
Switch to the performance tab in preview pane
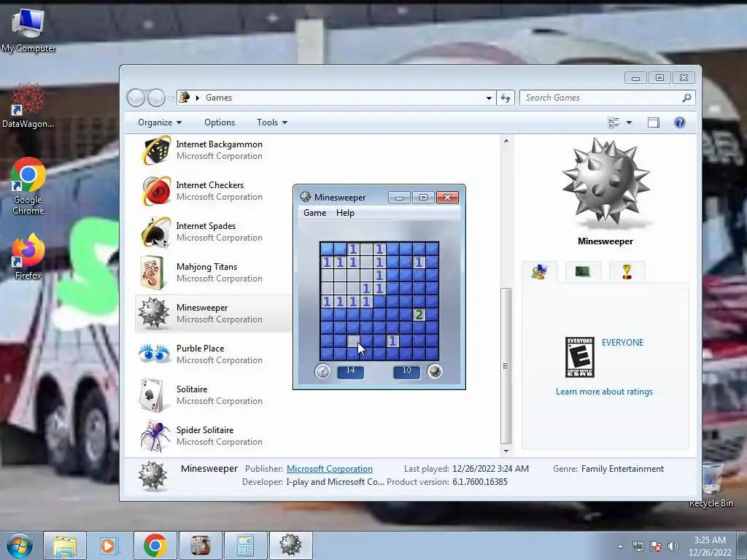[x=583, y=272]
